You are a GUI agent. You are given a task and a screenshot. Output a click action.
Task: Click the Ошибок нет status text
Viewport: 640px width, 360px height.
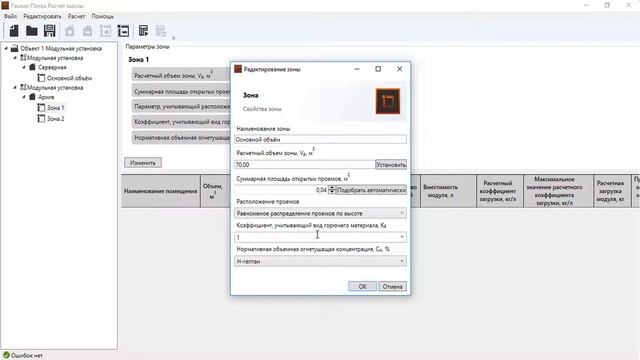click(x=27, y=355)
